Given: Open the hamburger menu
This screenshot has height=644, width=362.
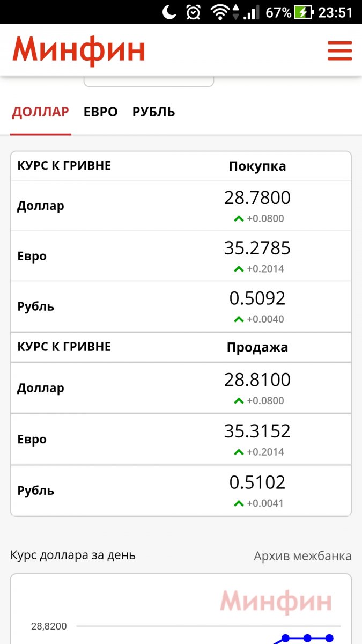Looking at the screenshot, I should pyautogui.click(x=339, y=51).
